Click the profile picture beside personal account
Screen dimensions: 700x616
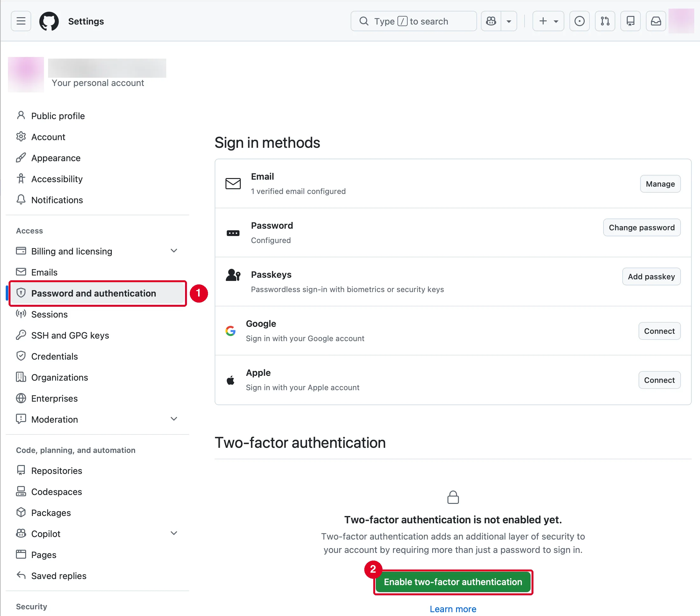(x=26, y=74)
